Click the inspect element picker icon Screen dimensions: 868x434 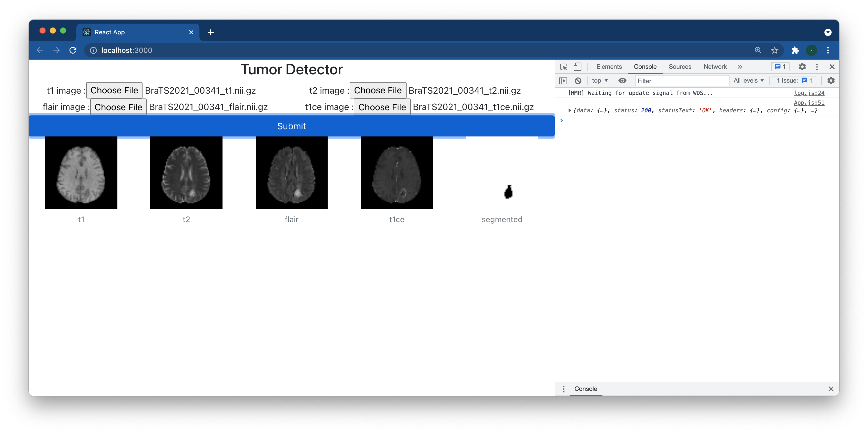(563, 67)
